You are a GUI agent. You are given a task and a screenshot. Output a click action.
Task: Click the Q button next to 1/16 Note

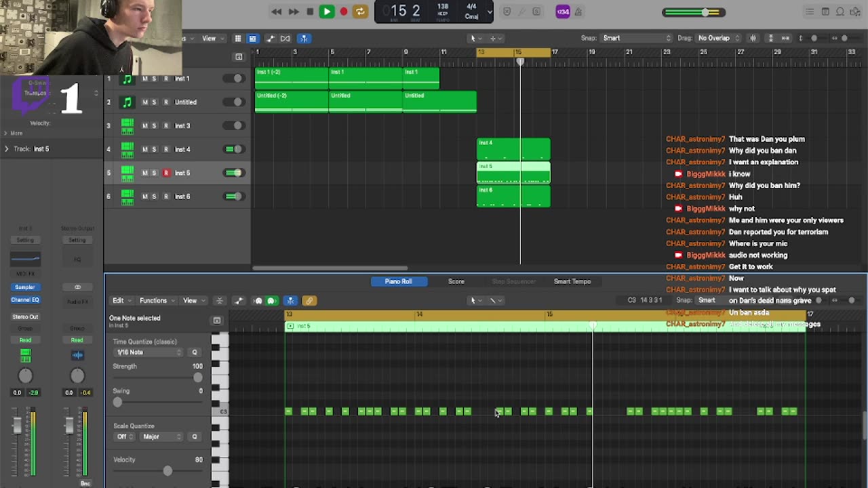point(195,352)
